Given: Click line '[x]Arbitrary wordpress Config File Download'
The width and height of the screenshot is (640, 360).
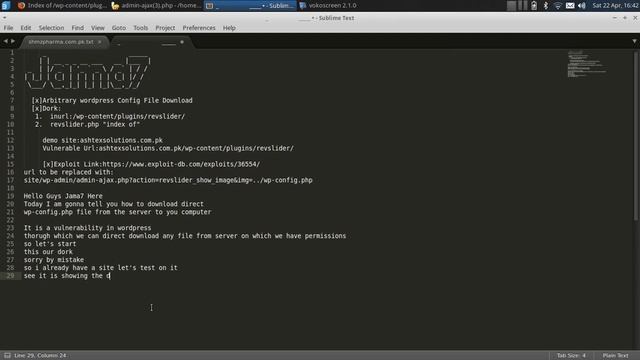Looking at the screenshot, I should click(x=112, y=100).
